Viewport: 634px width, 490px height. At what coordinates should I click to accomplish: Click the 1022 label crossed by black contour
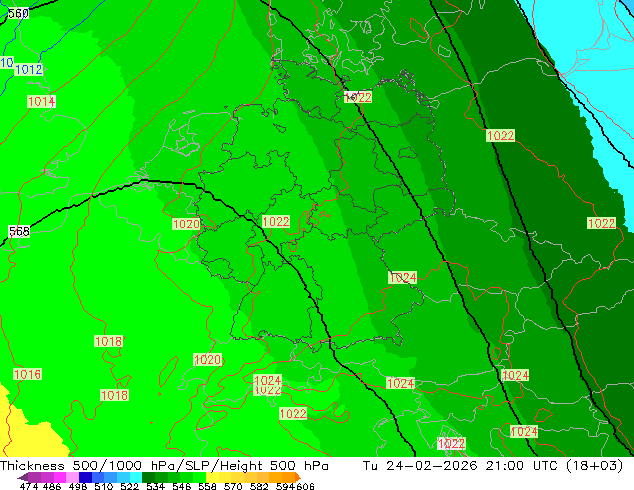[358, 97]
